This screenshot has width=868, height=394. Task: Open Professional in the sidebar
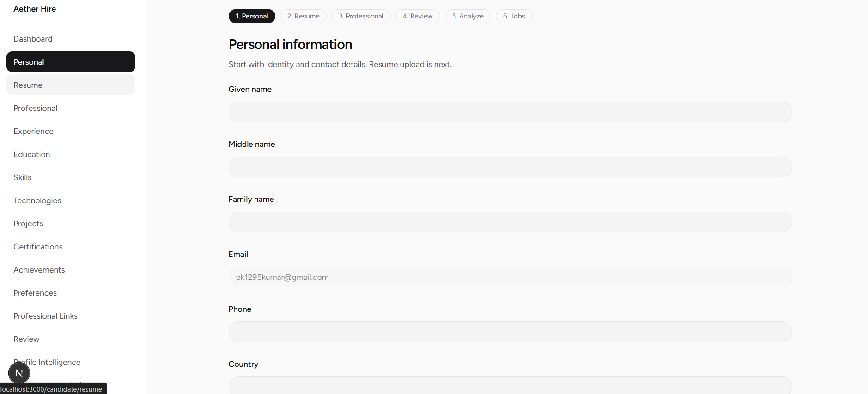tap(71, 108)
